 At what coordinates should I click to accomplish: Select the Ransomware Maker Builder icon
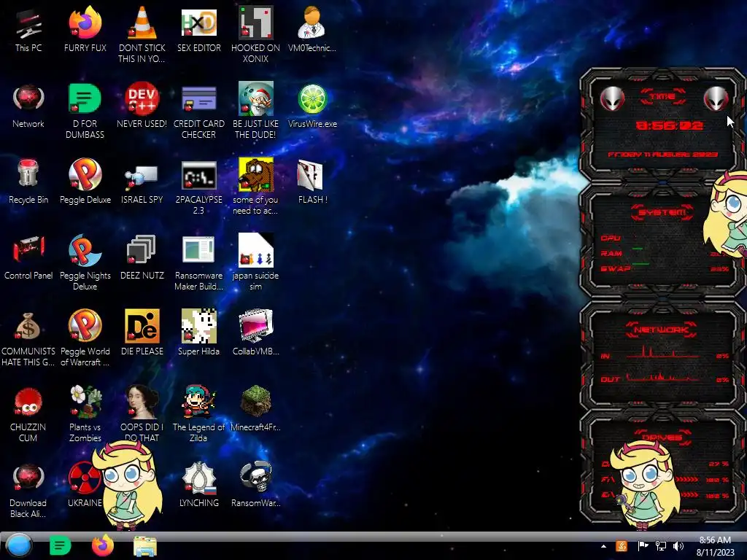pyautogui.click(x=198, y=262)
